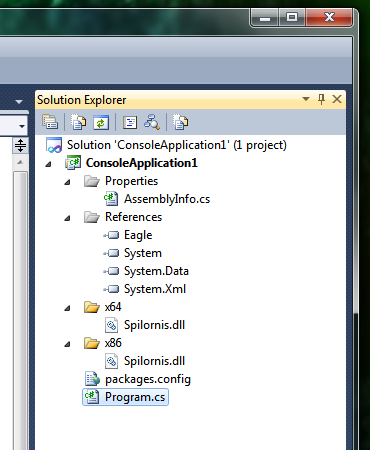
Task: Click the editor scrollbar up arrow
Action: click(20, 162)
